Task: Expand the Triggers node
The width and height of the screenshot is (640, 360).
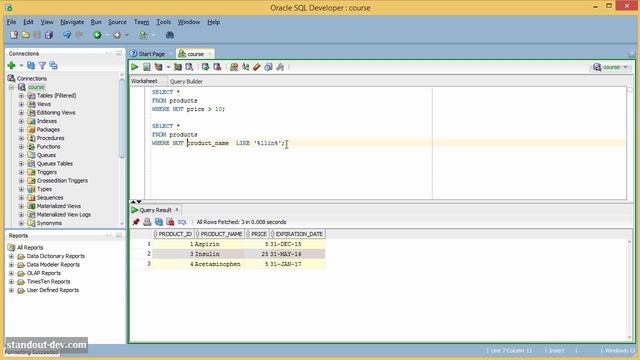Action: coord(21,172)
